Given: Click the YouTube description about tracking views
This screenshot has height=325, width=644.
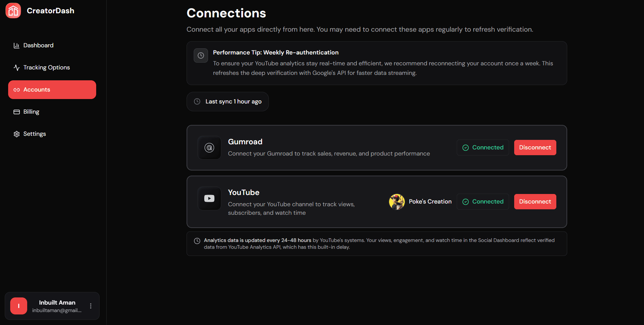Looking at the screenshot, I should [291, 209].
